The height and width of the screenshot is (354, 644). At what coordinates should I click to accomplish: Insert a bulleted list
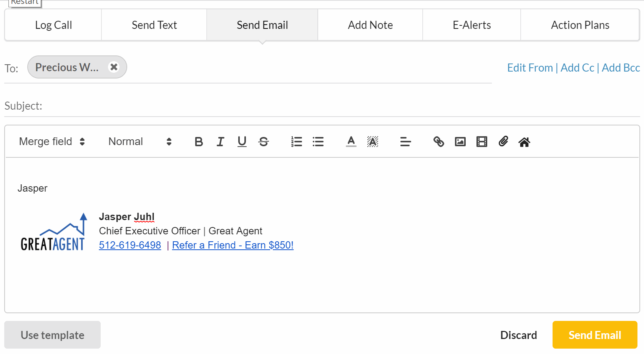(318, 142)
